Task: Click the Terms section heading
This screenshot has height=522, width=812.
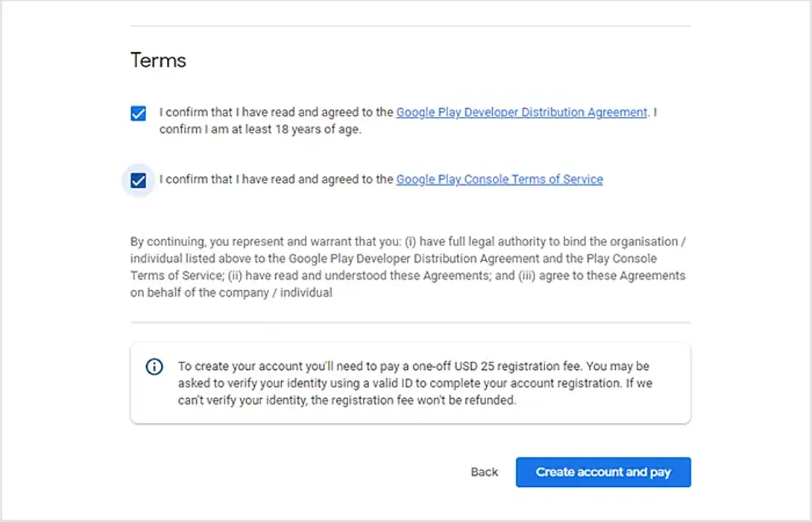Action: pos(158,60)
